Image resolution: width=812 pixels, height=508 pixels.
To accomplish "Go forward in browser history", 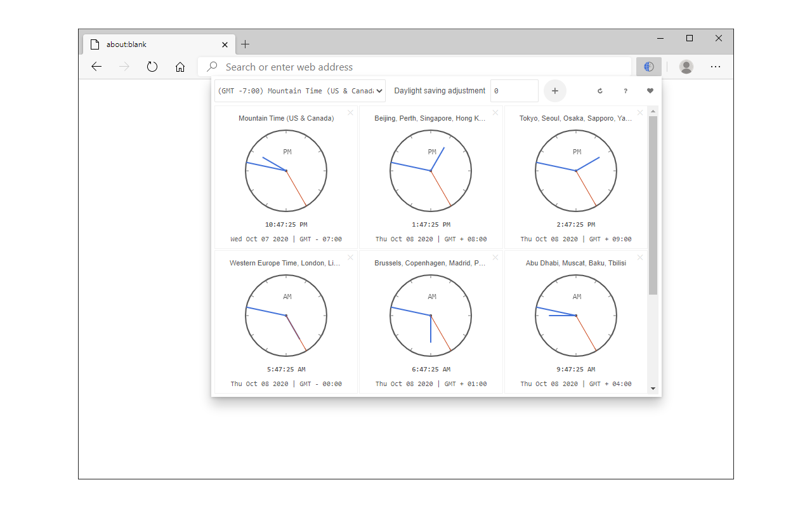I will pyautogui.click(x=124, y=67).
